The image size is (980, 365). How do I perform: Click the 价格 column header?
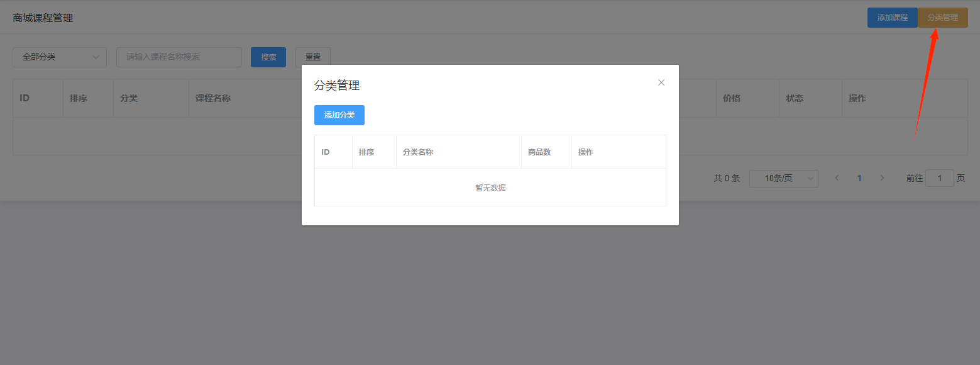pos(731,99)
